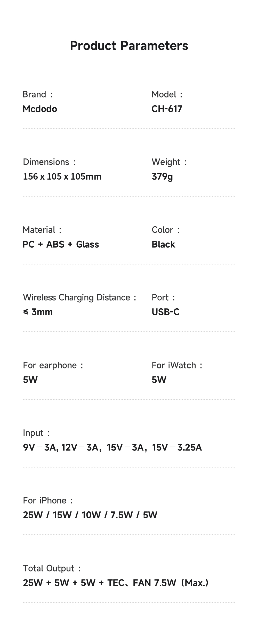Image resolution: width=258 pixels, height=644 pixels.
Task: Click the iPhone wattage list 25W / 15W / 10W
Action: (90, 515)
